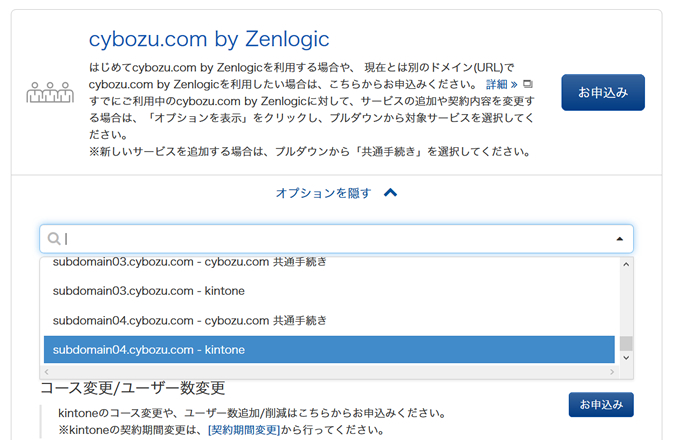
Task: Toggle the dropdown caret arrow in search box
Action: [619, 239]
